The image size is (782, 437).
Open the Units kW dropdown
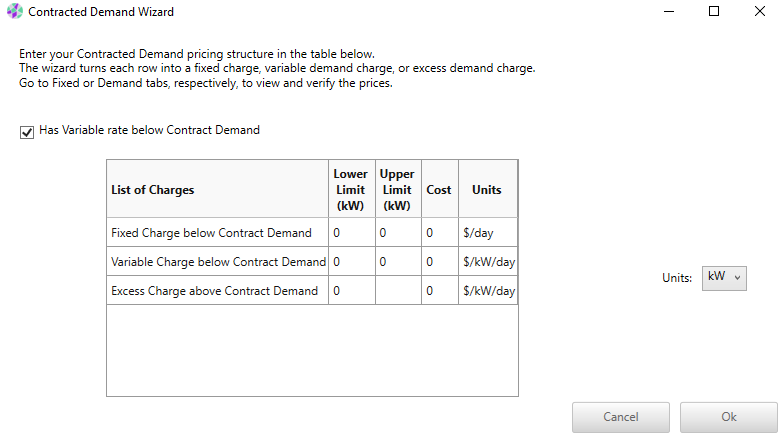(x=725, y=278)
